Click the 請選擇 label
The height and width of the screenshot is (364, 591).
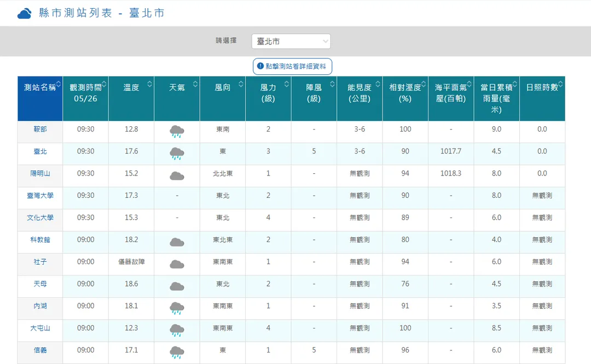coord(226,40)
